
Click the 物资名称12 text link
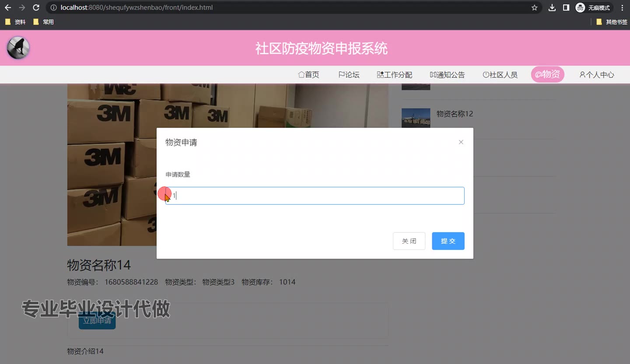455,114
